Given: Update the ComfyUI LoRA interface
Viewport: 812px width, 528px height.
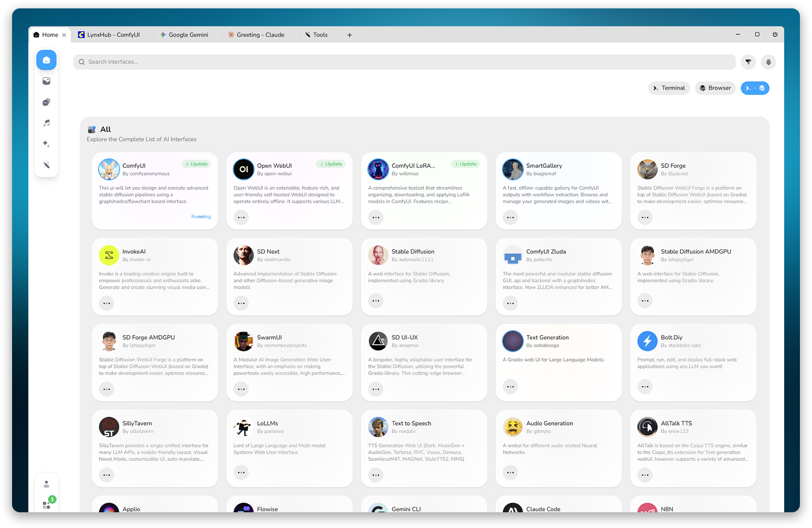Looking at the screenshot, I should pyautogui.click(x=466, y=164).
